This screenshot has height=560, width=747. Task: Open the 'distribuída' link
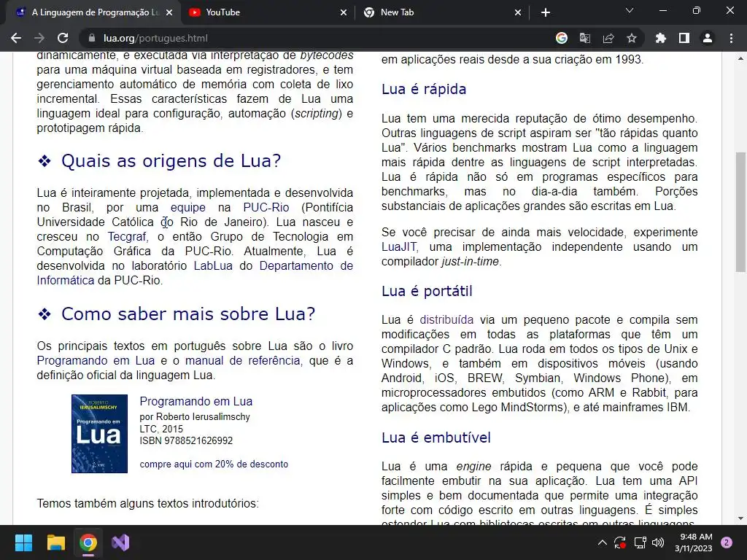(446, 319)
